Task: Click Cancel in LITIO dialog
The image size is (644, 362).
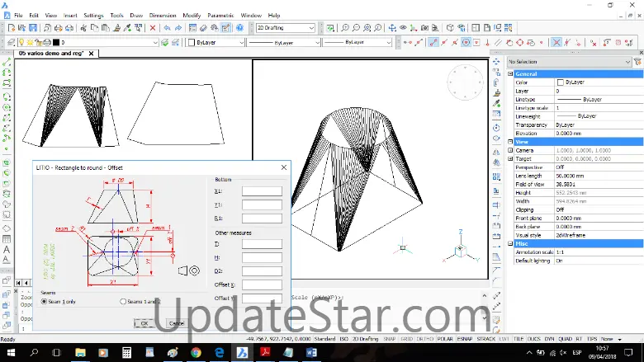Action: tap(176, 323)
